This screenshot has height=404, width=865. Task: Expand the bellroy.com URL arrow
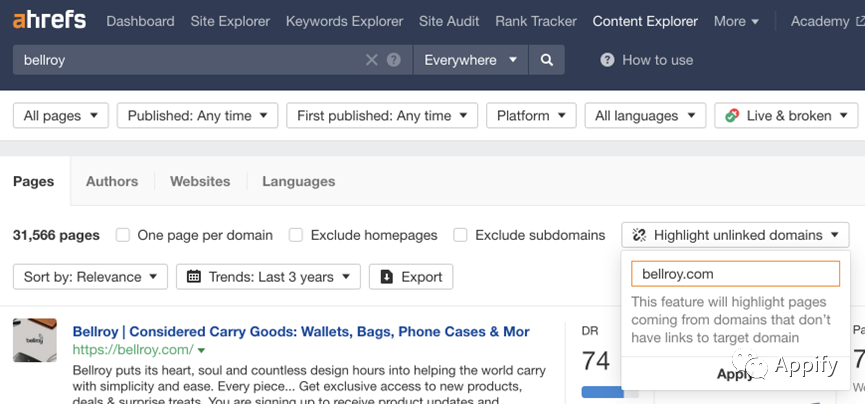pyautogui.click(x=201, y=350)
